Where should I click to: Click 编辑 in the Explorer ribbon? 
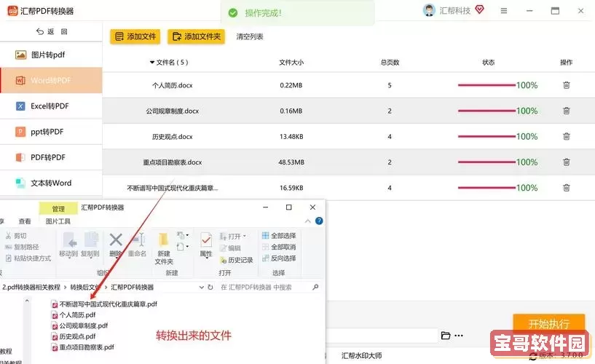[230, 248]
